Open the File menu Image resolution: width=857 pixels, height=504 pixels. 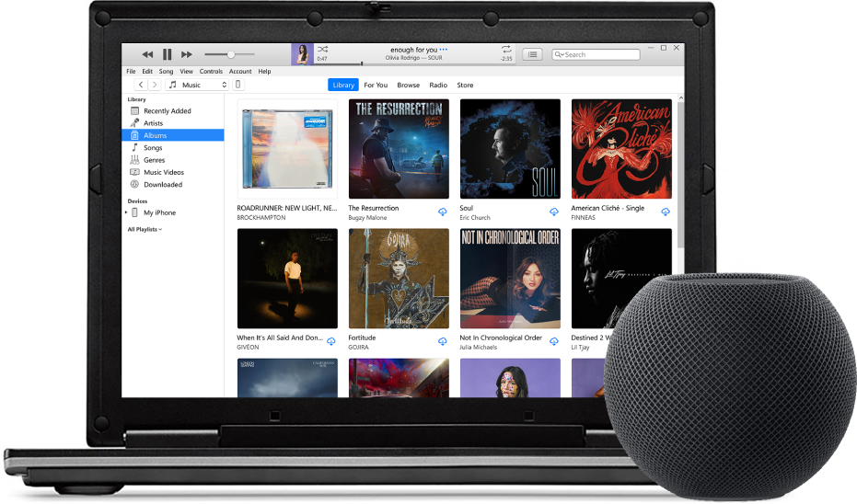[x=131, y=72]
